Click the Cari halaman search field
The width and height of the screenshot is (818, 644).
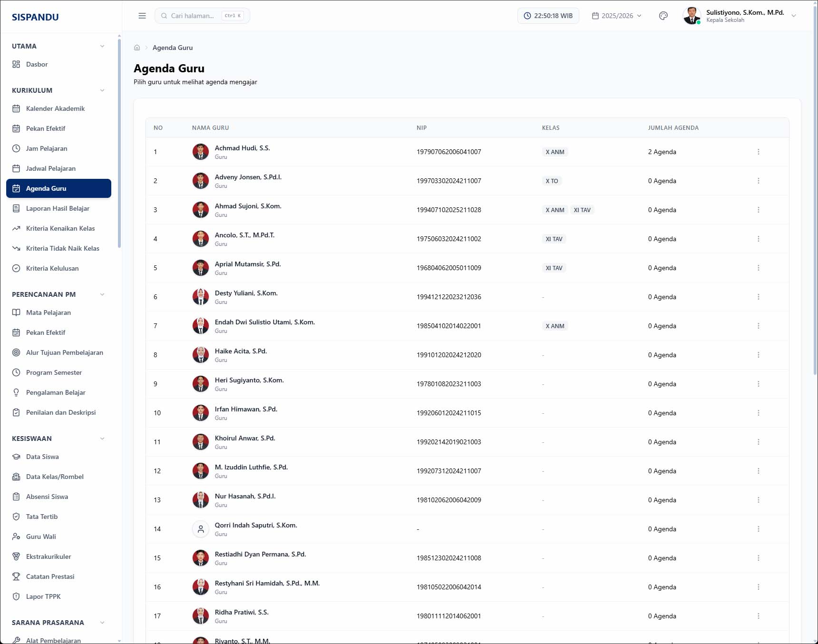click(x=202, y=16)
